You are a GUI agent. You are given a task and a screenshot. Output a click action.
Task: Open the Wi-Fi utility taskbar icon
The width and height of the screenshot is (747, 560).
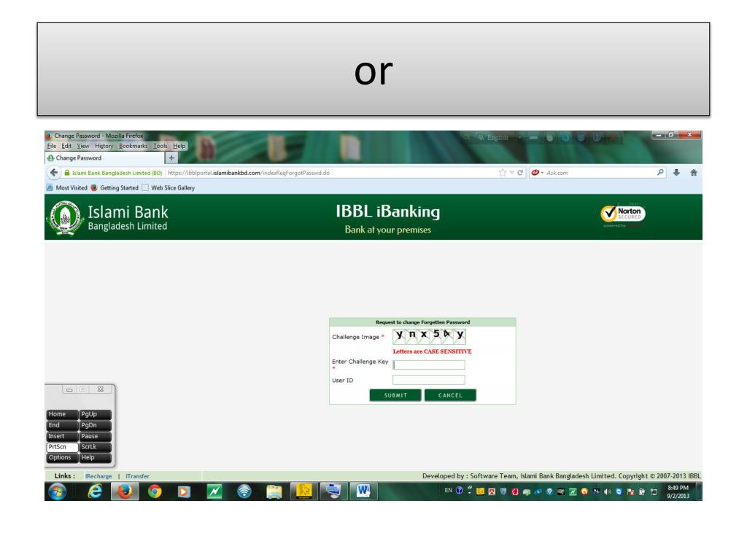(x=244, y=491)
